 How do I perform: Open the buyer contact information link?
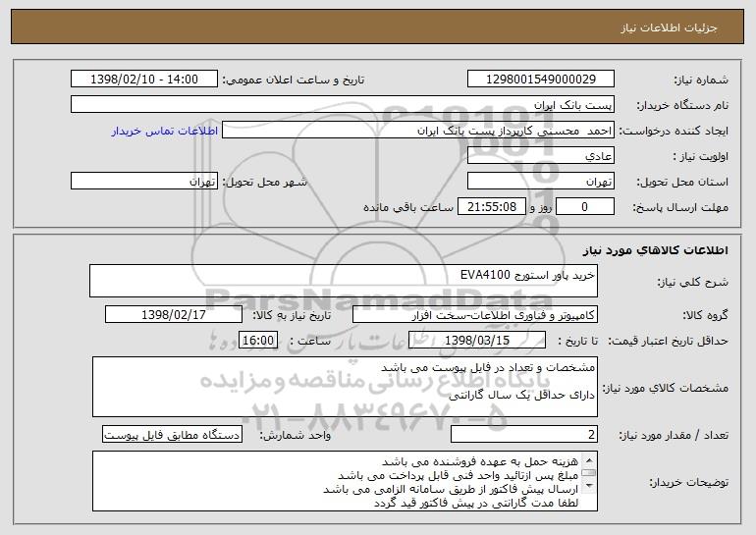point(165,132)
